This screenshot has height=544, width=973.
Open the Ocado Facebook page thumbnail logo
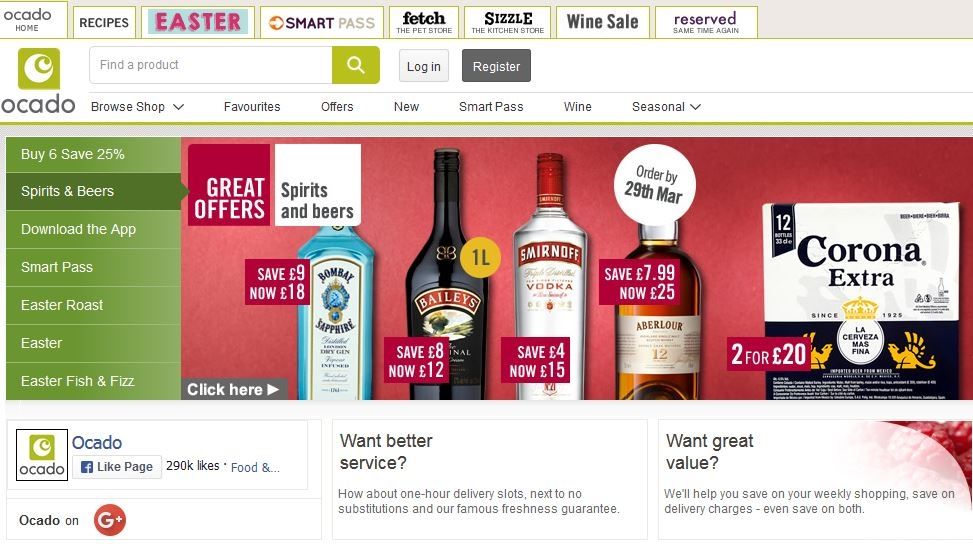coord(42,455)
